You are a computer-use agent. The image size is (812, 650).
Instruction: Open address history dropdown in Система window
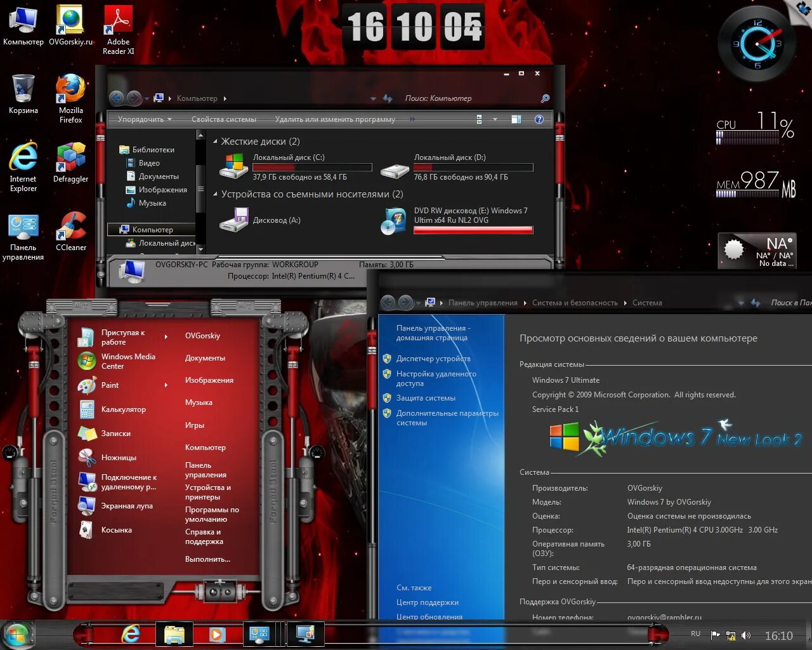point(741,303)
